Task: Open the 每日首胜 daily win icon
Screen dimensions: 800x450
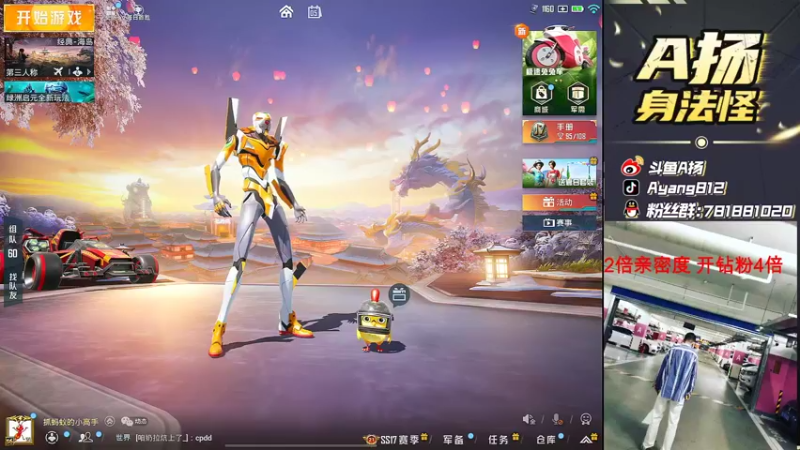Action: pos(138,12)
